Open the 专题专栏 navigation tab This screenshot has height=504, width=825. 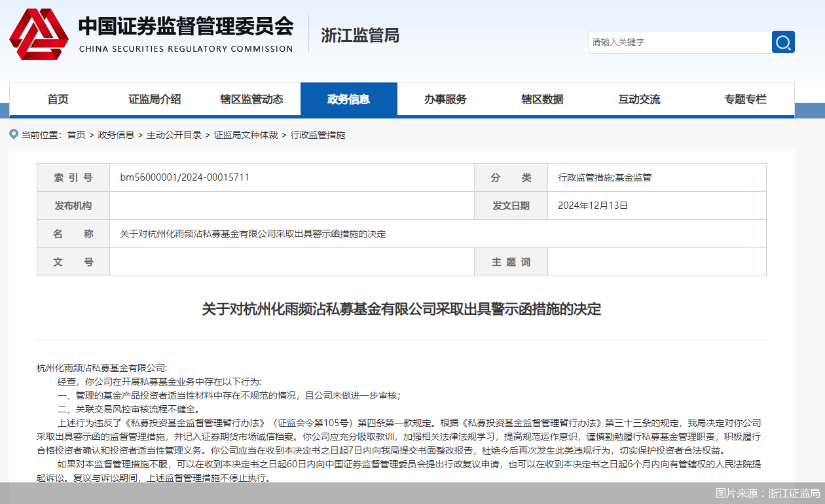(745, 99)
